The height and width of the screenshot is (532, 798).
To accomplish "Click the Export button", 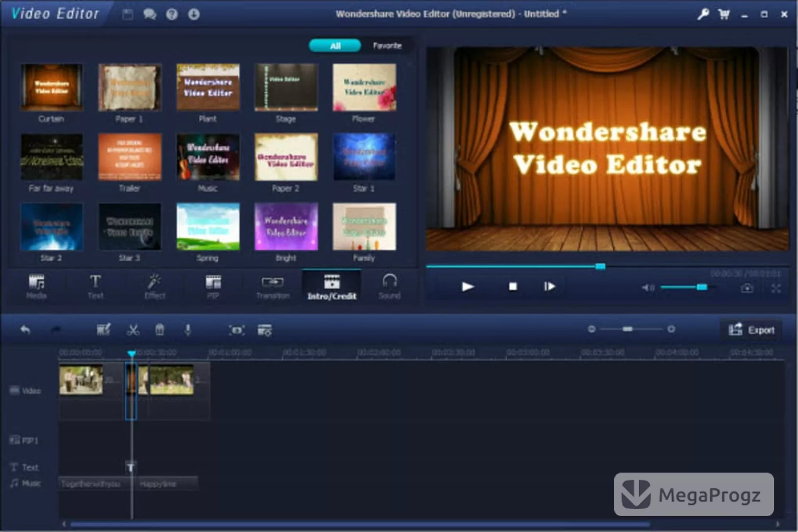I will [x=751, y=330].
